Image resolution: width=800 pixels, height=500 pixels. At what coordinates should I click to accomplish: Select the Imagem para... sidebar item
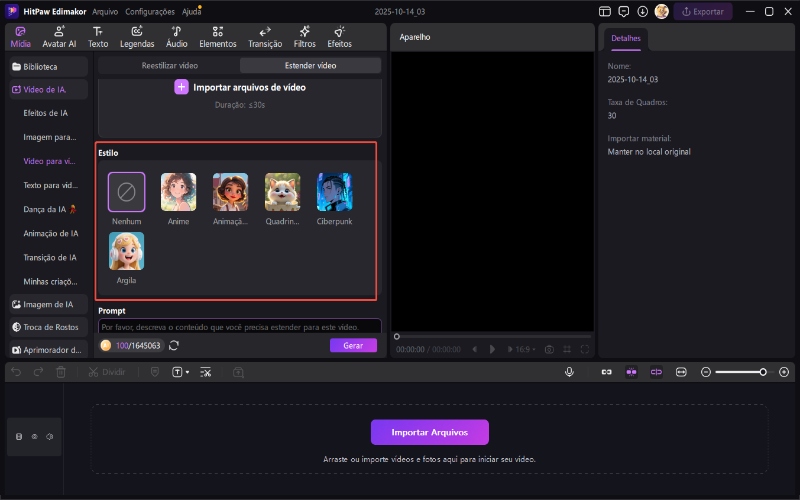click(49, 137)
